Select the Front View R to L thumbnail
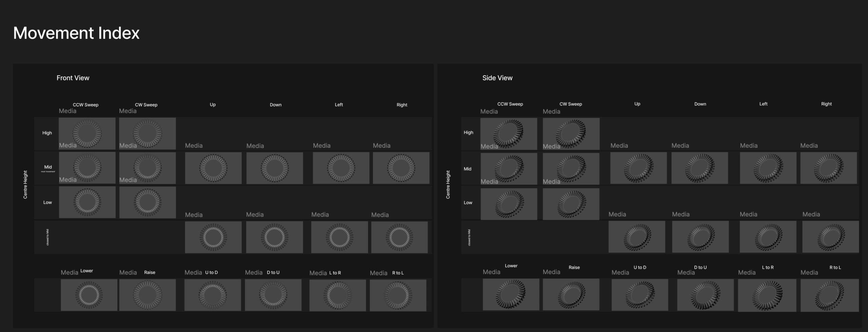The height and width of the screenshot is (332, 868). 398,295
